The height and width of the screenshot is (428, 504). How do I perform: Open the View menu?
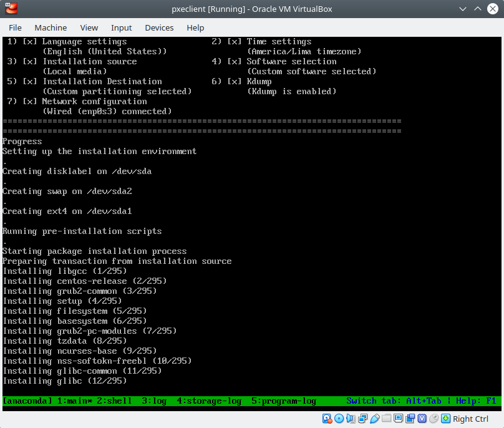(89, 27)
